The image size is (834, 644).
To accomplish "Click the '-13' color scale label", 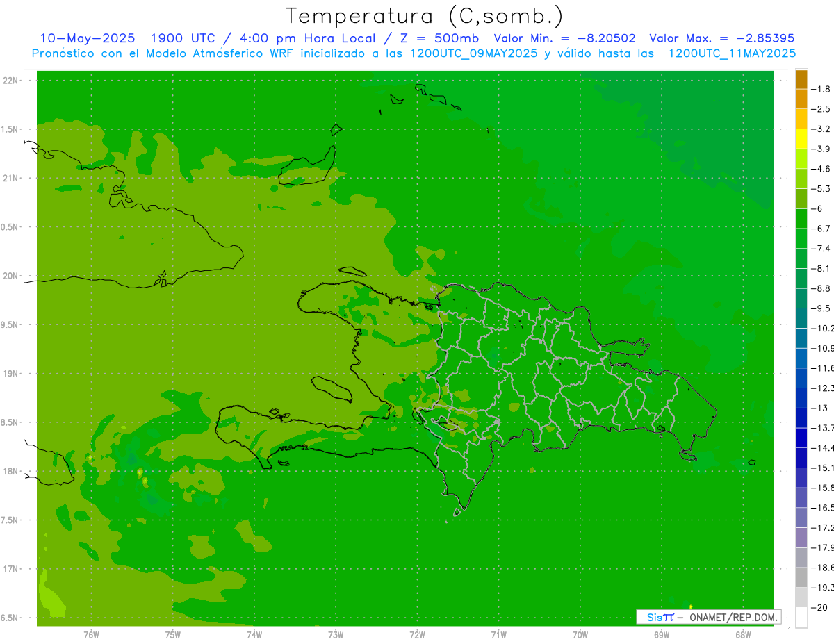I will point(821,408).
